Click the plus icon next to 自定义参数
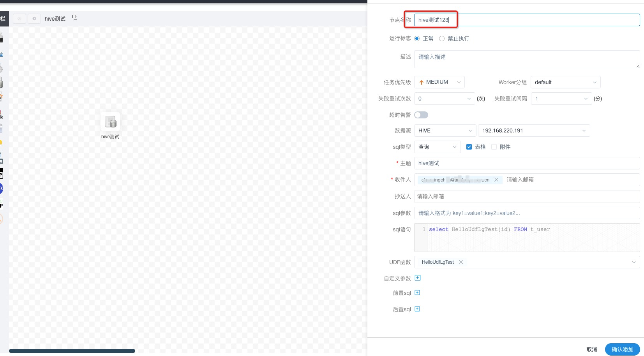This screenshot has height=356, width=644. (417, 278)
